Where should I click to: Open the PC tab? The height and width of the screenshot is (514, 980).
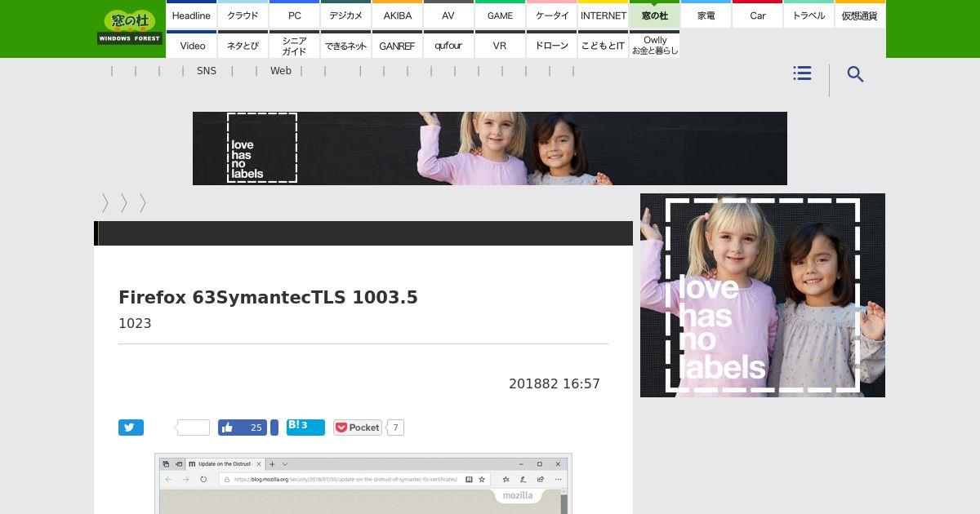294,15
